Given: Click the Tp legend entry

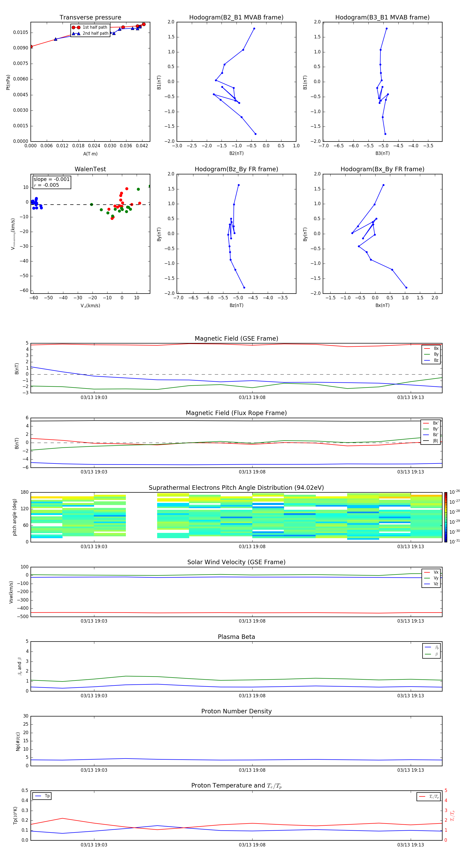Looking at the screenshot, I should tap(42, 796).
